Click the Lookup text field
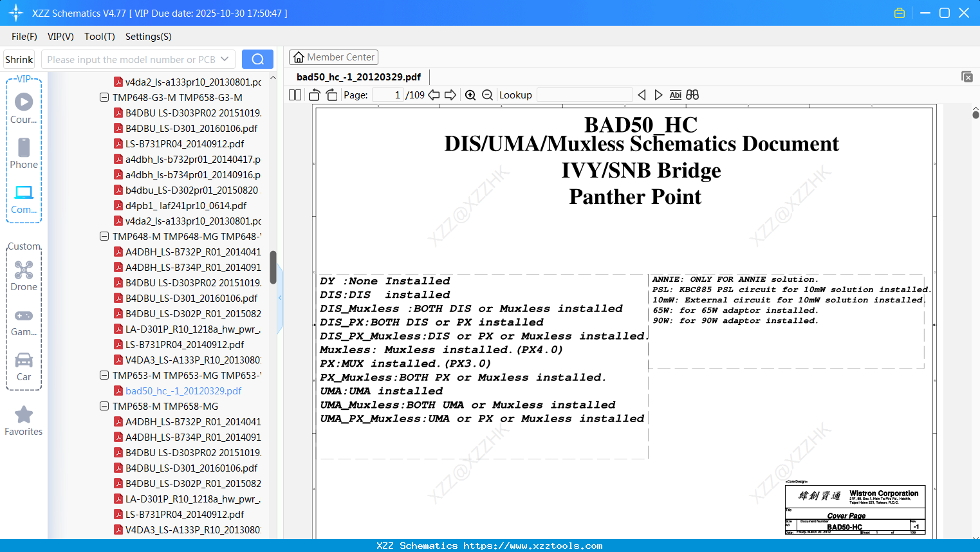 click(584, 95)
